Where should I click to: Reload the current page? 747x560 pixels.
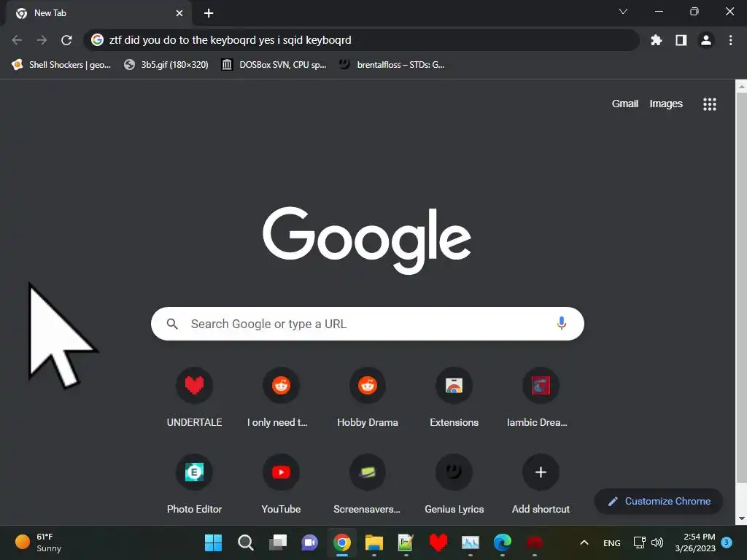[66, 40]
